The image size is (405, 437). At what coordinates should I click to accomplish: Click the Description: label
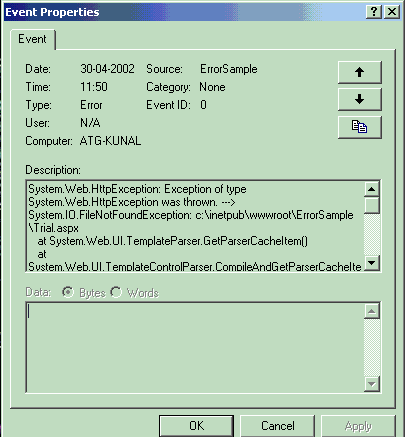pos(53,170)
